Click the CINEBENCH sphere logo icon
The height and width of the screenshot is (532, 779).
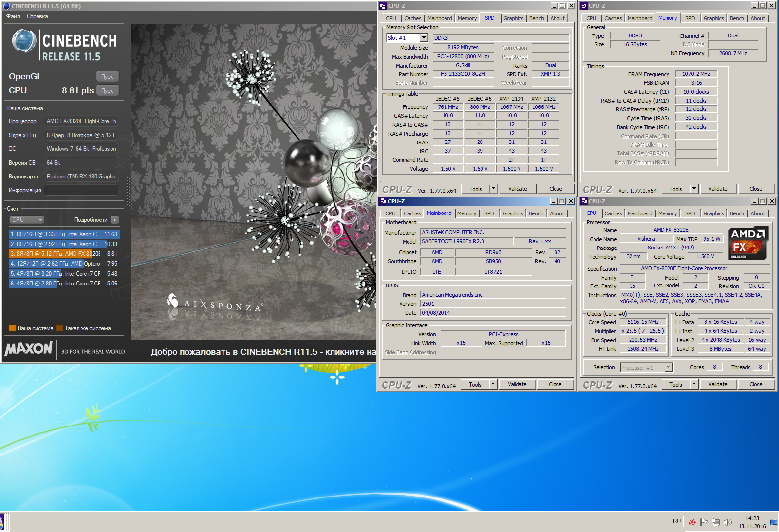pos(24,41)
